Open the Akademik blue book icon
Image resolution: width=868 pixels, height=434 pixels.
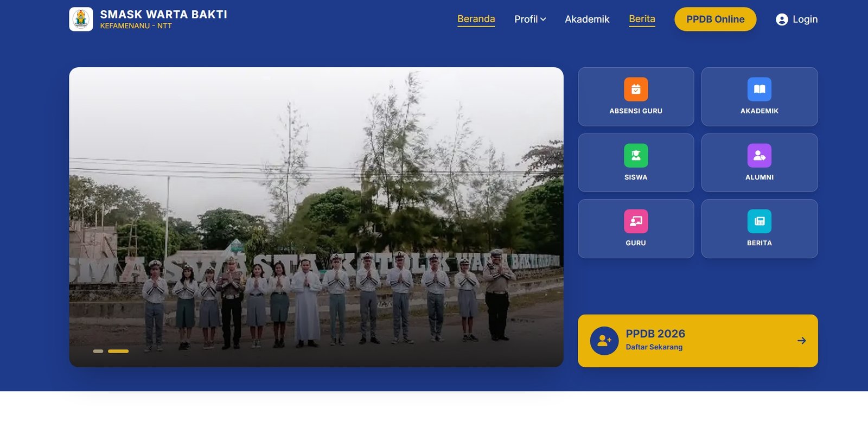[759, 90]
